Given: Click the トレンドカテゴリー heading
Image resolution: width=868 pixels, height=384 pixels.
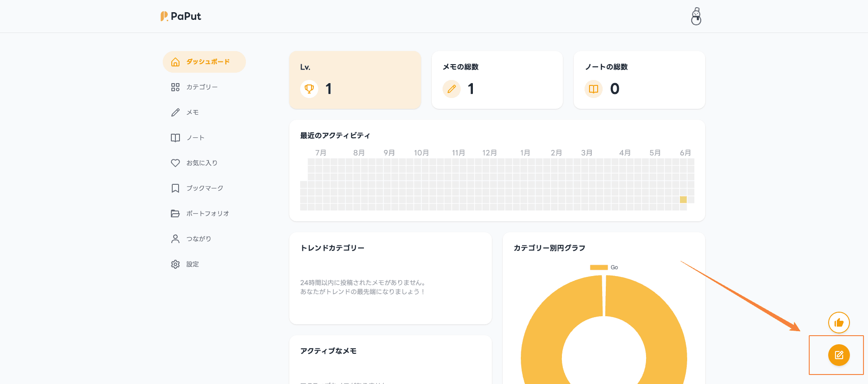Looking at the screenshot, I should pyautogui.click(x=332, y=248).
